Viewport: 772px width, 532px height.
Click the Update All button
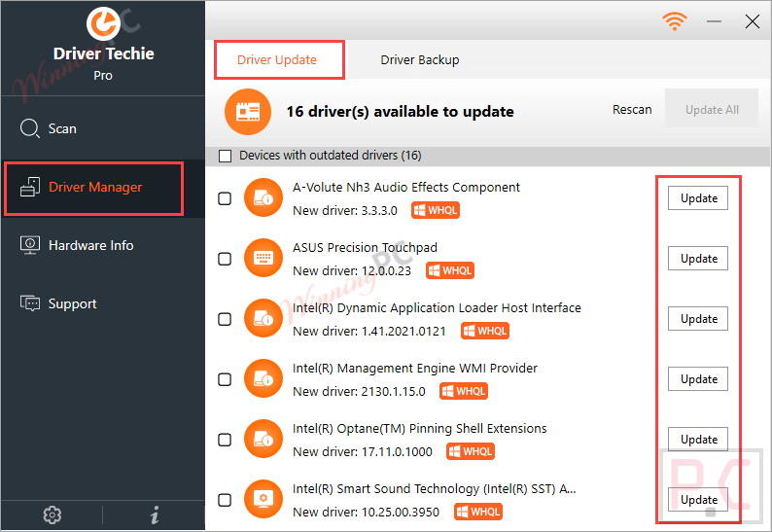712,109
